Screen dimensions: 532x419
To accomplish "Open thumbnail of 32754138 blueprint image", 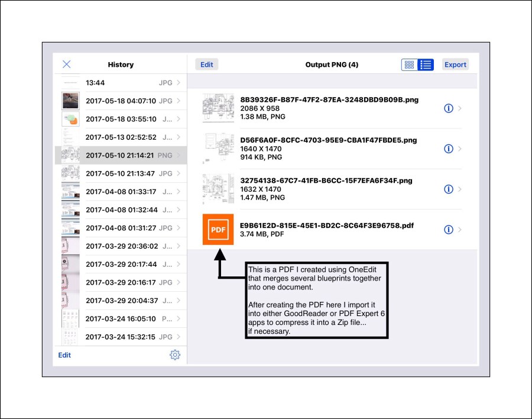I will [218, 189].
